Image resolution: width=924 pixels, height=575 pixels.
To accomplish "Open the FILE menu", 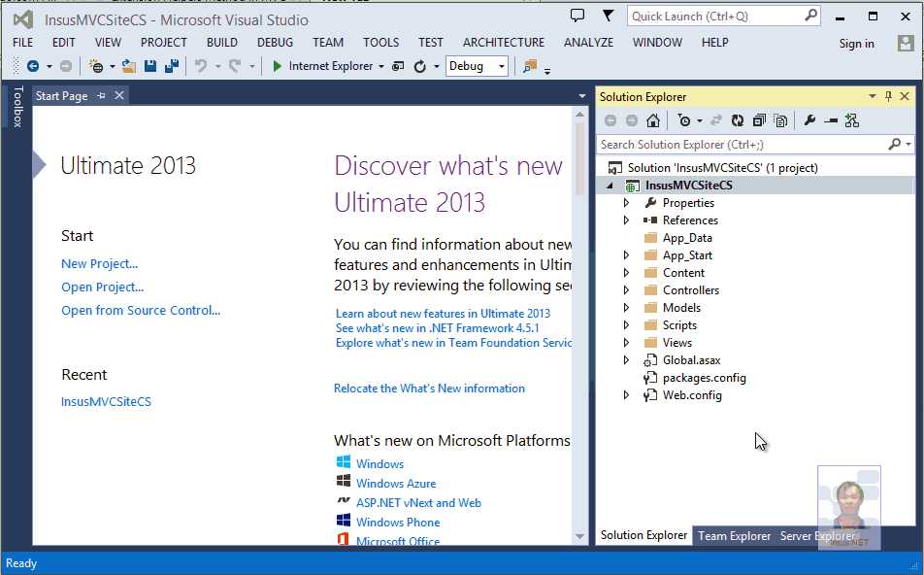I will (23, 43).
